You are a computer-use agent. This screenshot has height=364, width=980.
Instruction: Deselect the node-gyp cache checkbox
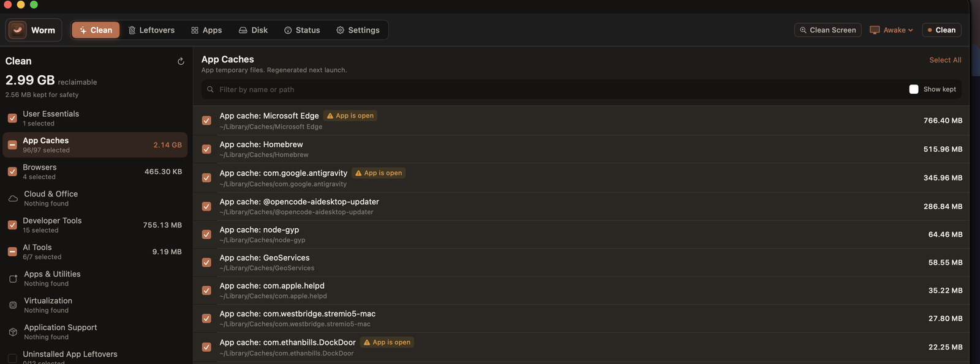(x=206, y=234)
